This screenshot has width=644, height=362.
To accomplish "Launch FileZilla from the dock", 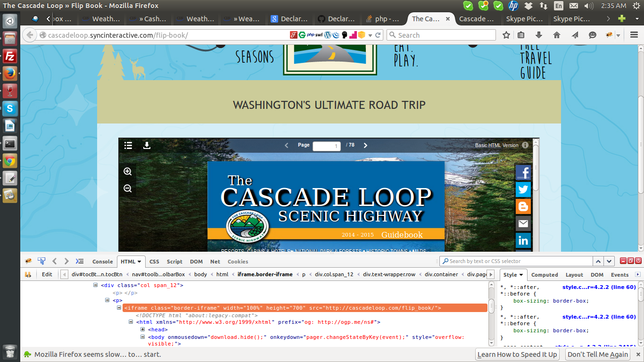I will [x=9, y=56].
